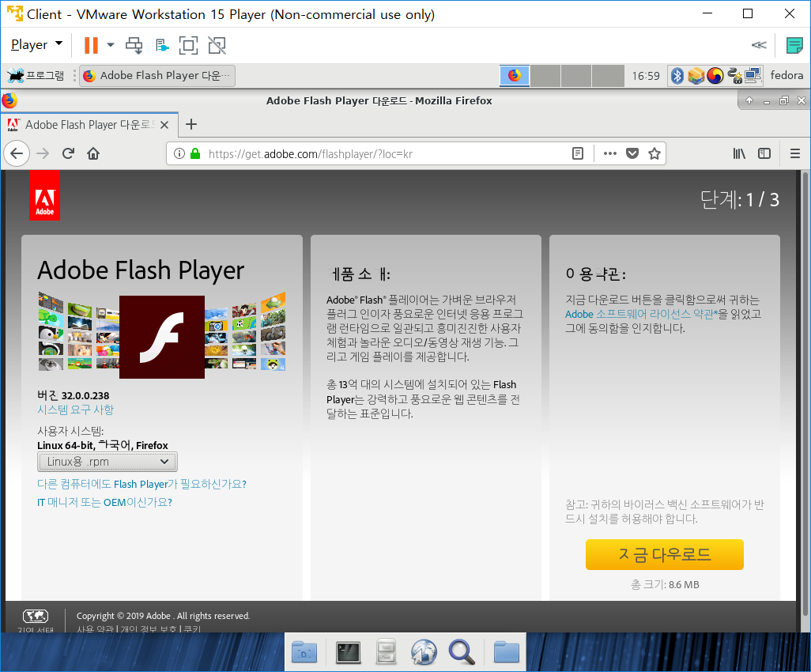Open the Firefox hamburger menu
811x672 pixels.
point(795,153)
